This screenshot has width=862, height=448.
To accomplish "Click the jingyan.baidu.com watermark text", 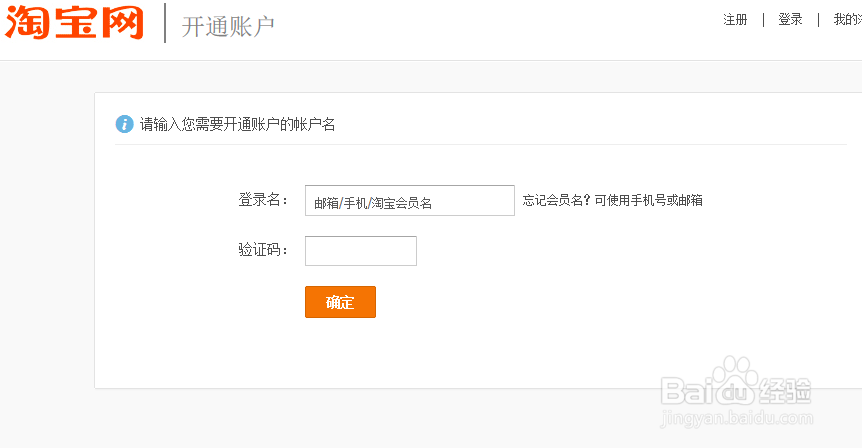I will pos(737,418).
